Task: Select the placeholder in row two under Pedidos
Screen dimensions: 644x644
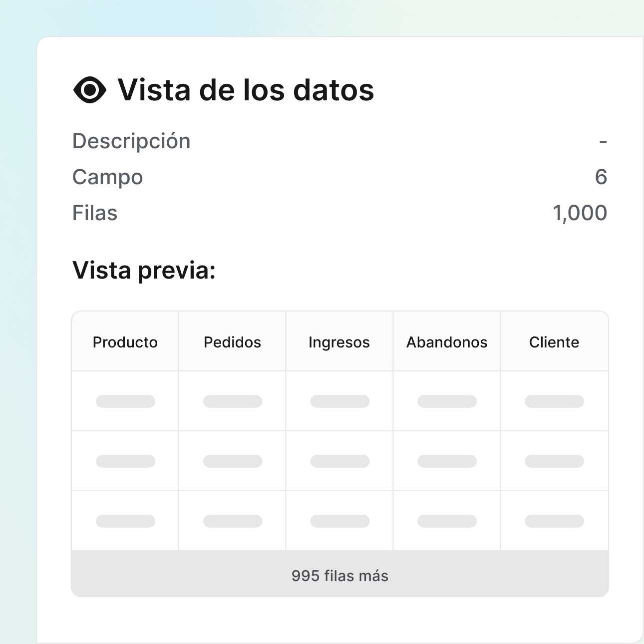Action: tap(232, 460)
